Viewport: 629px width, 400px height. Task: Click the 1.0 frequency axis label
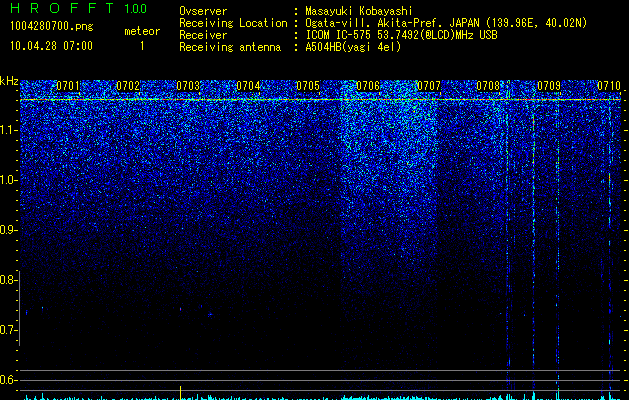[9, 180]
